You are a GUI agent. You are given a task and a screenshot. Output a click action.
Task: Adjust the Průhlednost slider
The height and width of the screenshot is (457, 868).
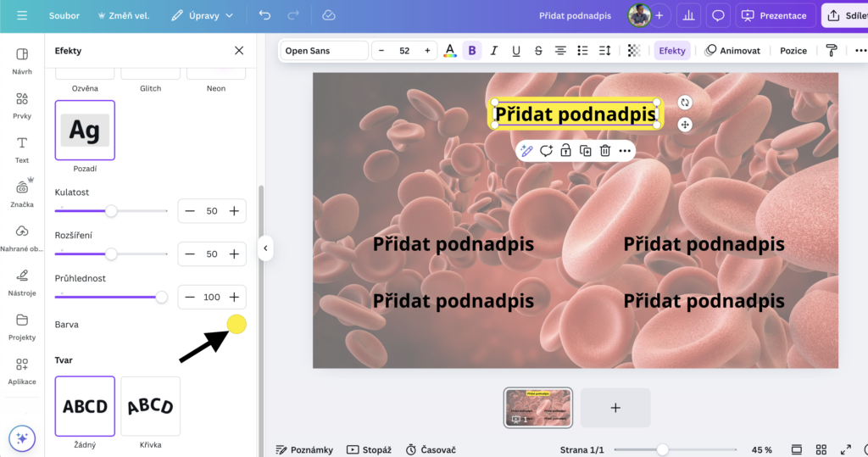111,297
